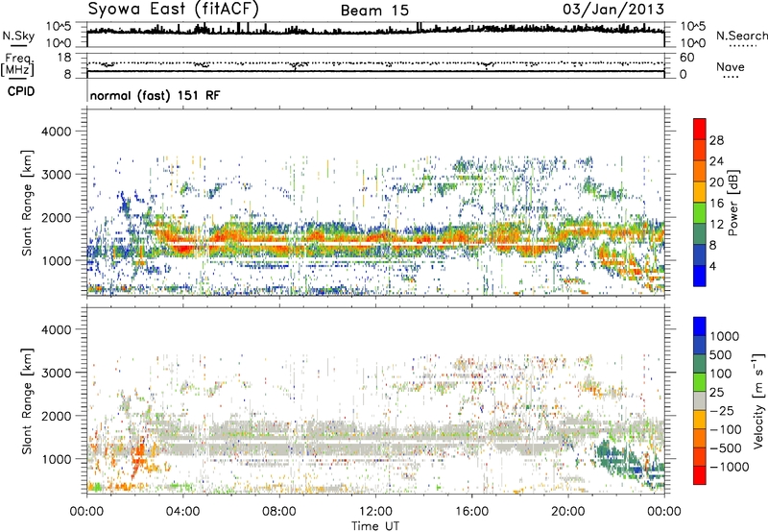The image size is (768, 532).
Task: Click the "-500" velocity colorbar label
Action: coord(726,447)
